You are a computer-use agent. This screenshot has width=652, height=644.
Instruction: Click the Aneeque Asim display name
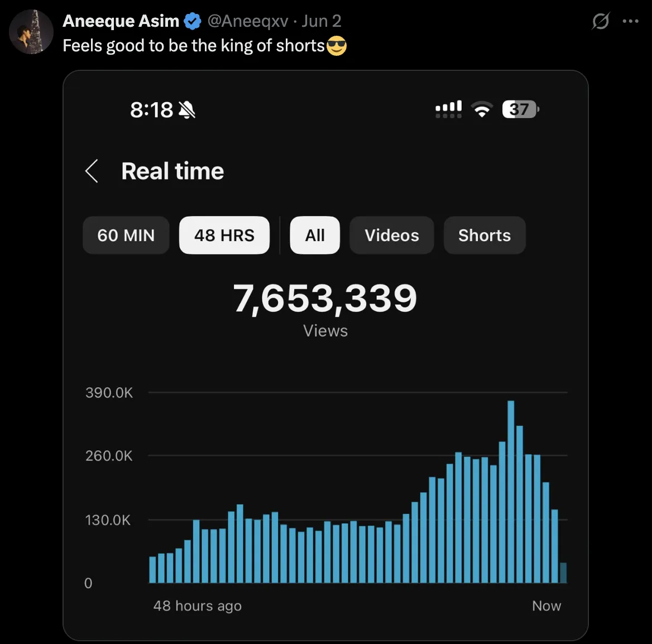pyautogui.click(x=121, y=21)
